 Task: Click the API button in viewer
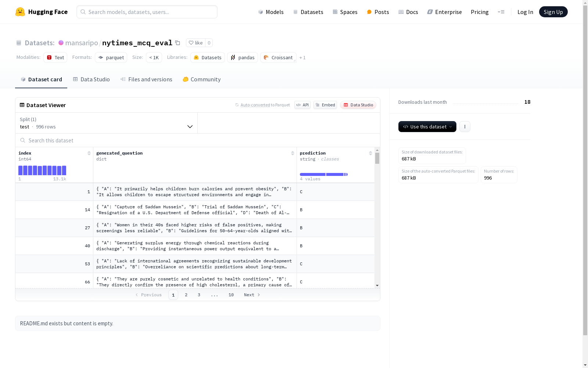pyautogui.click(x=302, y=105)
